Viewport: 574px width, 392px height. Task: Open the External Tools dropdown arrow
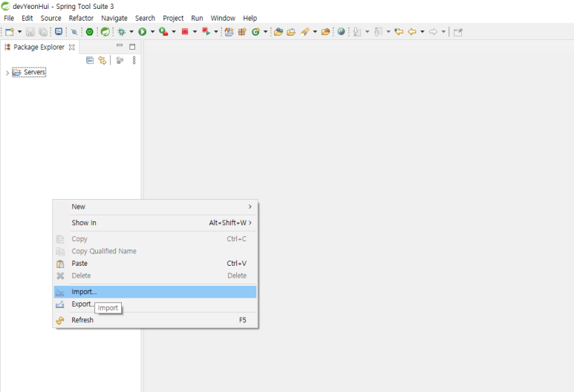pos(174,32)
